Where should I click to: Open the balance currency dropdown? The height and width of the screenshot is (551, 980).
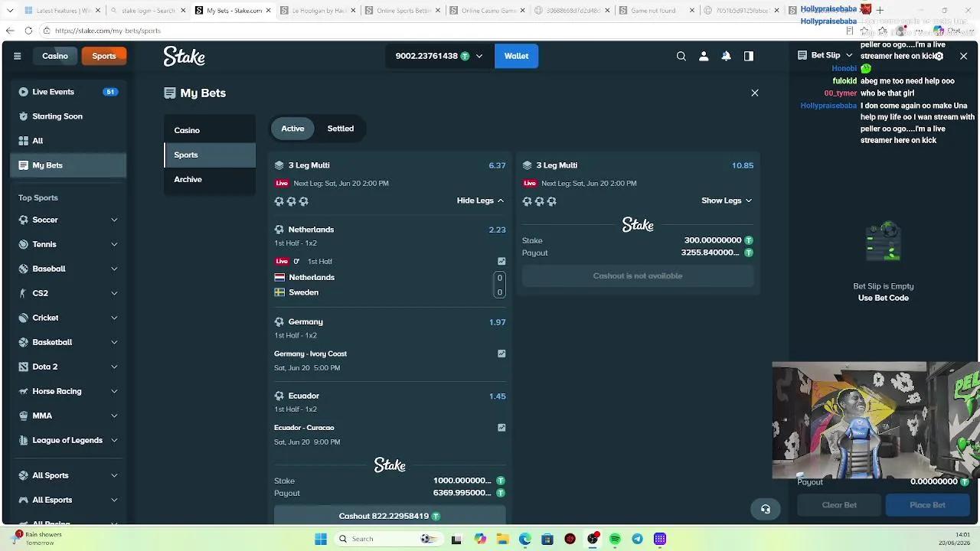pos(439,56)
